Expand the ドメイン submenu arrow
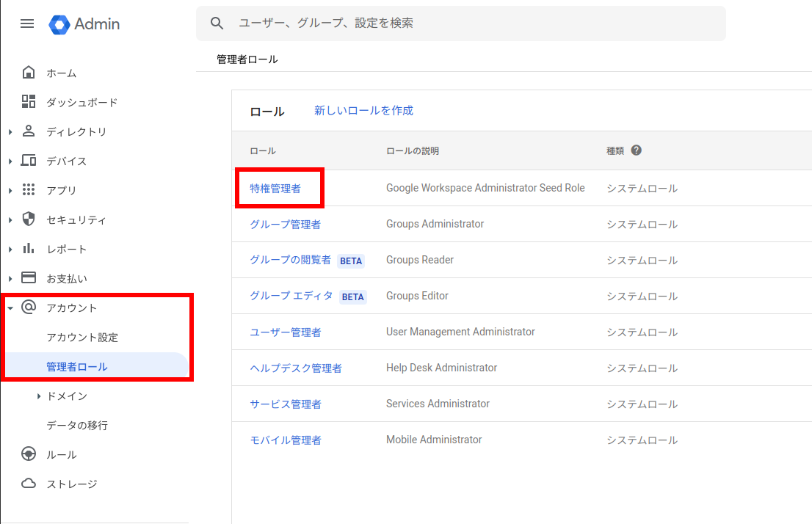Viewport: 812px width, 524px height. (x=38, y=396)
